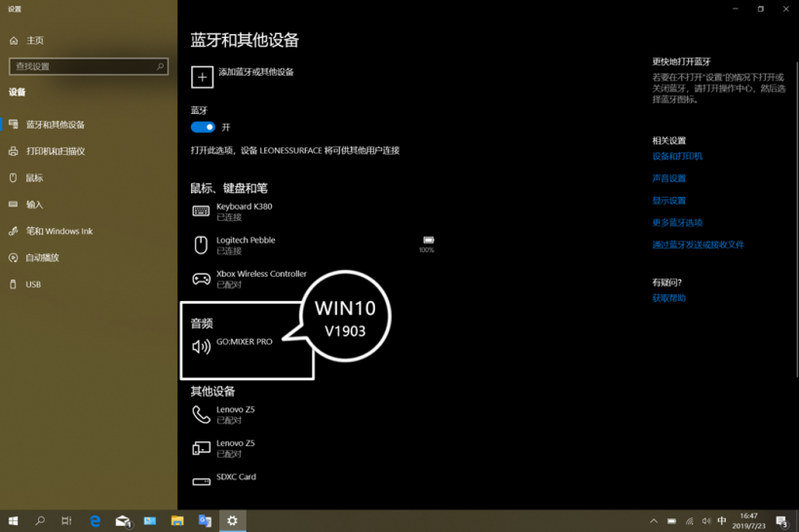Click the Logitech Pebble battery indicator icon

[x=429, y=240]
